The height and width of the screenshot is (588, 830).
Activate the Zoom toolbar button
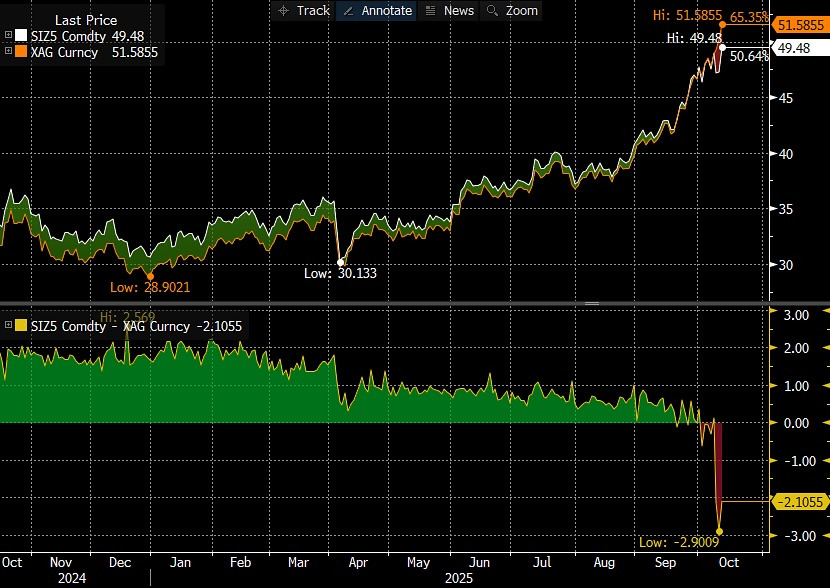pyautogui.click(x=511, y=11)
